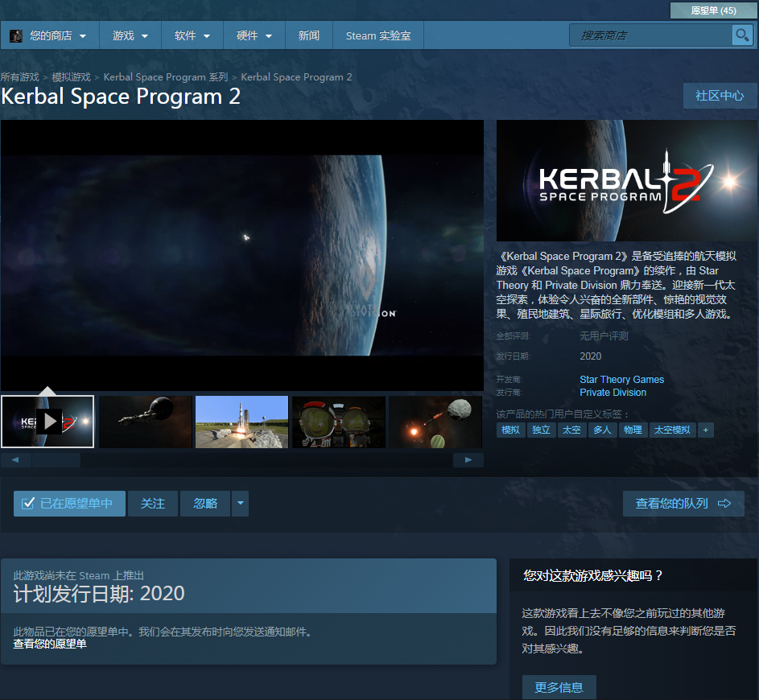Play the trailer video thumbnail
This screenshot has height=700, width=759.
[48, 421]
